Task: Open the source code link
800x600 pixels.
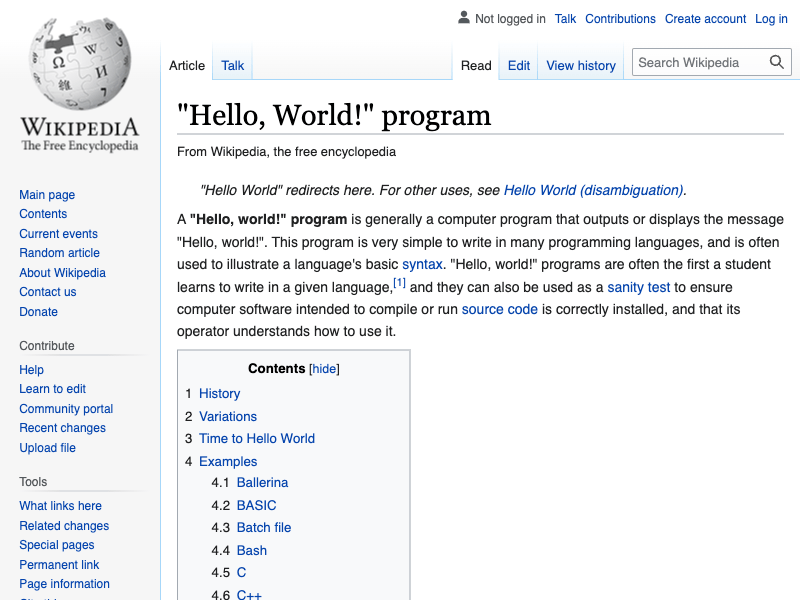Action: coord(499,310)
